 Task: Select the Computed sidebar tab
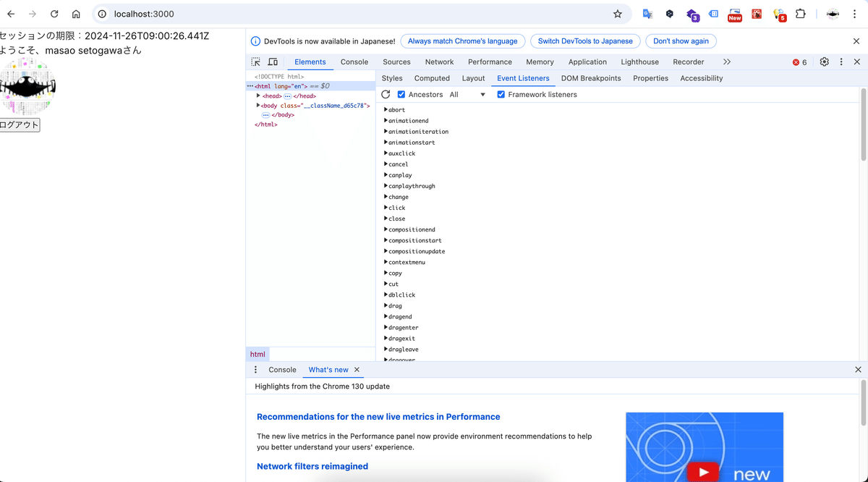pos(432,78)
